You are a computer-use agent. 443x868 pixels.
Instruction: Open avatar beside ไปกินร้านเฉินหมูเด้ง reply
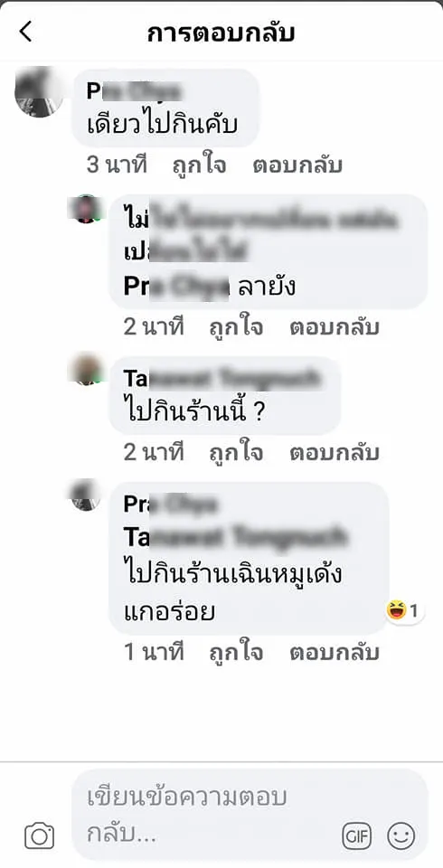87,495
